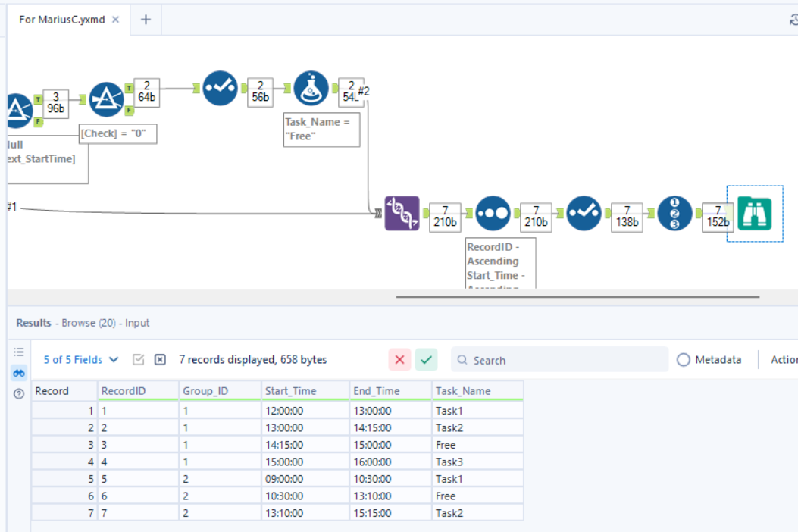Click the Filter tool annotated [Check] = "0"
This screenshot has height=532, width=798.
(105, 99)
